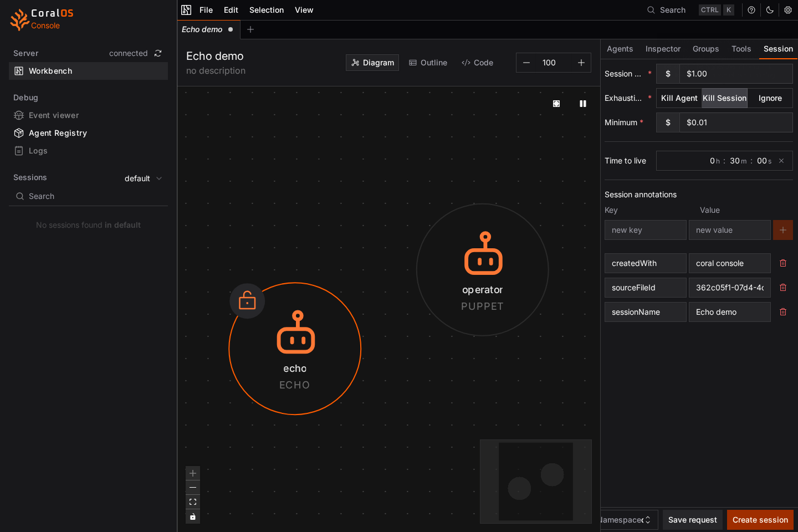This screenshot has height=532, width=798.
Task: Expand the default sessions namespace dropdown
Action: click(x=144, y=178)
